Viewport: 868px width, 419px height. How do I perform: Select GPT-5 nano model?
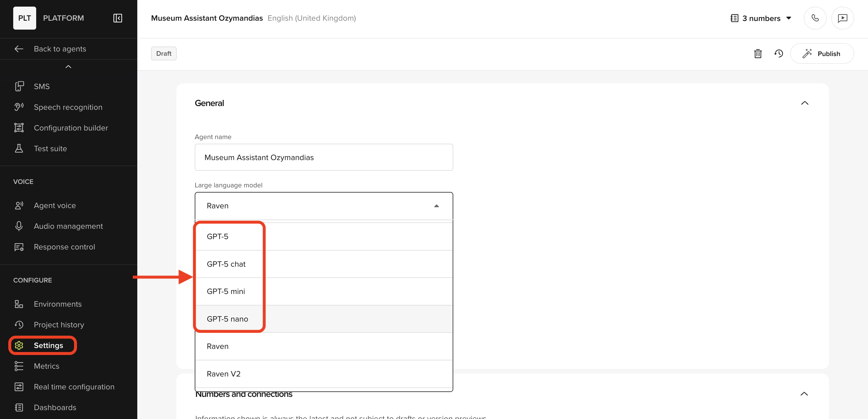tap(227, 318)
